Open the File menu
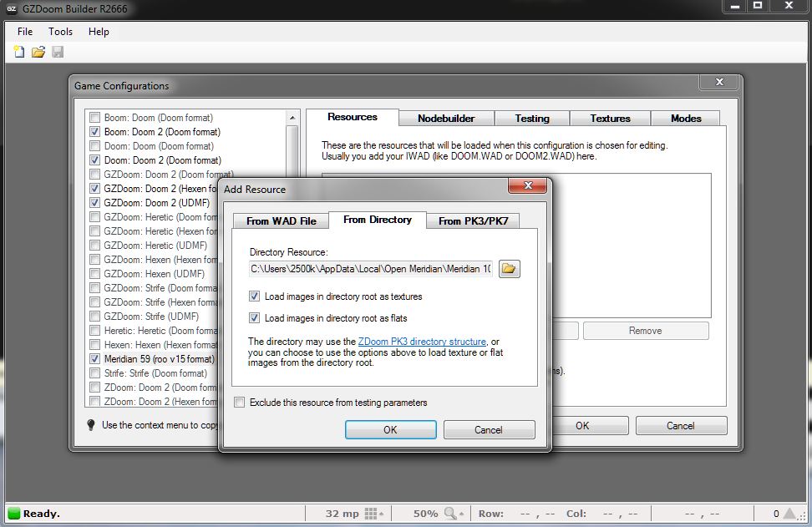The height and width of the screenshot is (527, 812). click(x=25, y=32)
